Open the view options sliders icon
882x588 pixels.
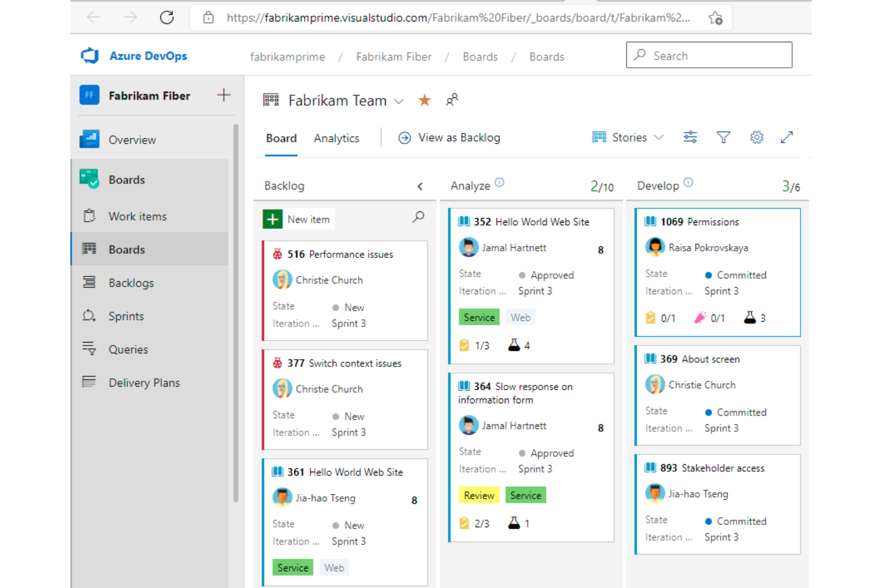(690, 137)
